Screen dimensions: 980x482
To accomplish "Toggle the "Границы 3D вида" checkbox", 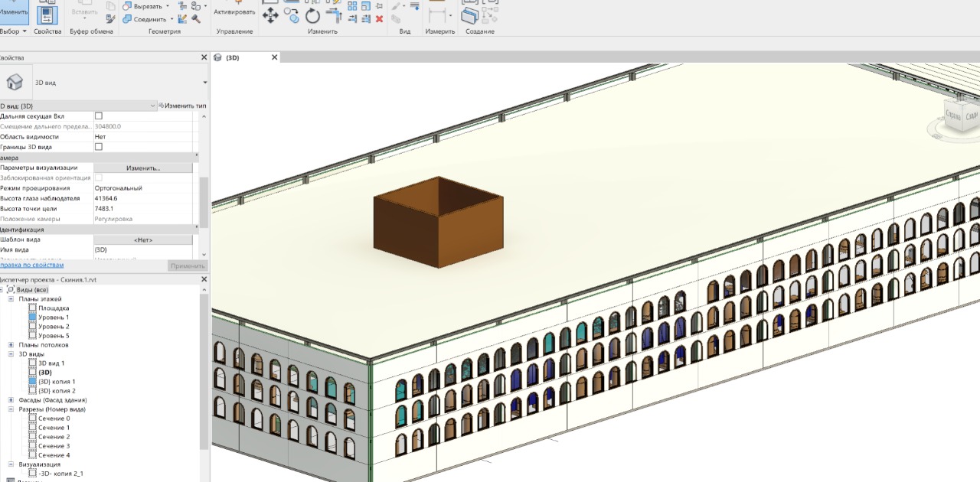I will (x=98, y=147).
